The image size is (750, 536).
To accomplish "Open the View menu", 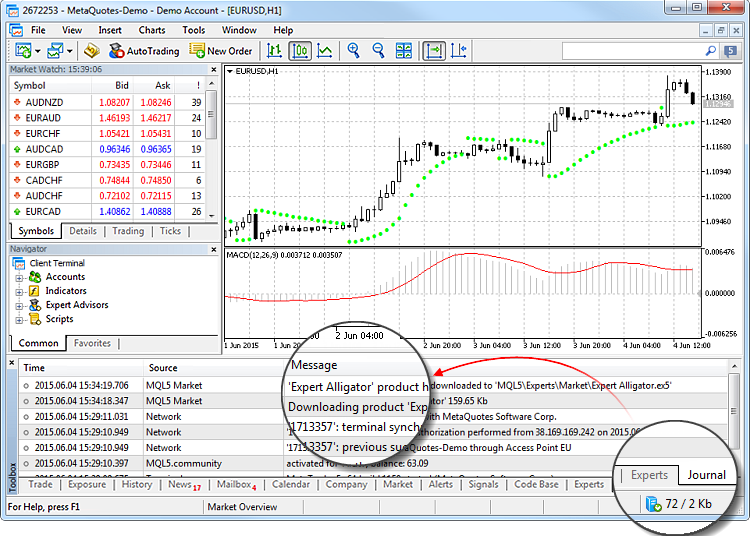I will (72, 30).
